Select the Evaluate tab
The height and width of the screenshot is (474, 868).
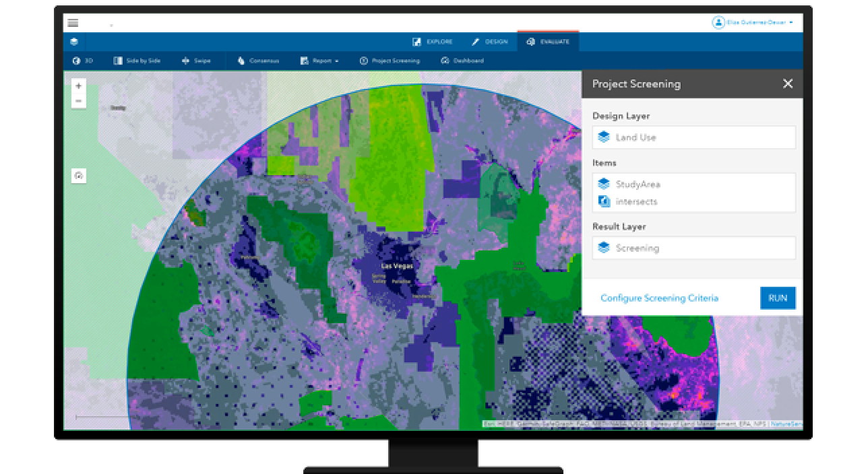pos(548,42)
